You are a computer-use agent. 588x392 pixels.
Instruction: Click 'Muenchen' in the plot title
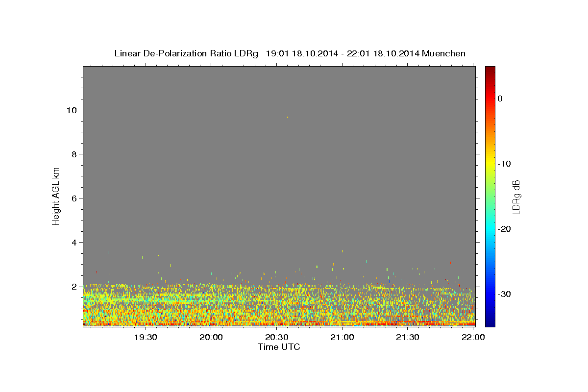click(x=444, y=53)
